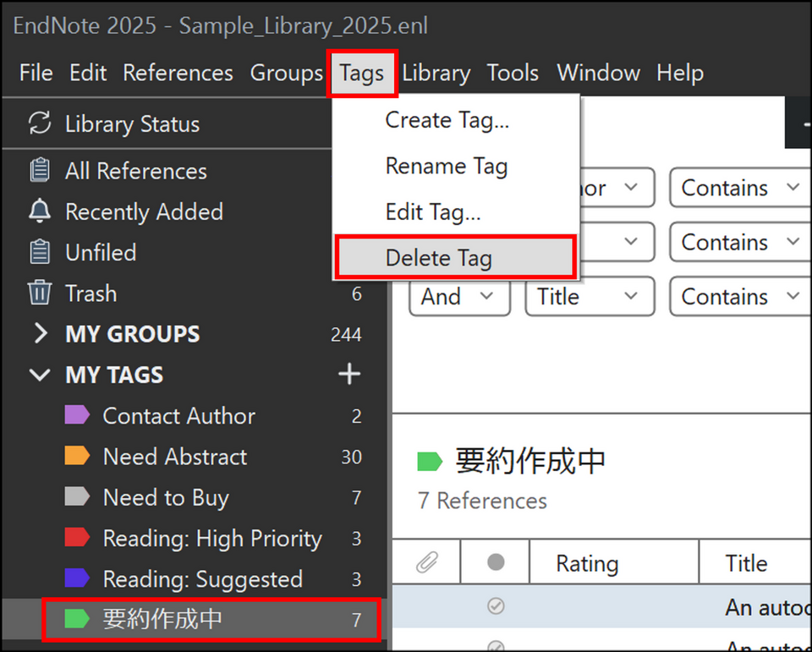Click the Unfiled clipboard icon
The image size is (812, 652).
click(39, 252)
